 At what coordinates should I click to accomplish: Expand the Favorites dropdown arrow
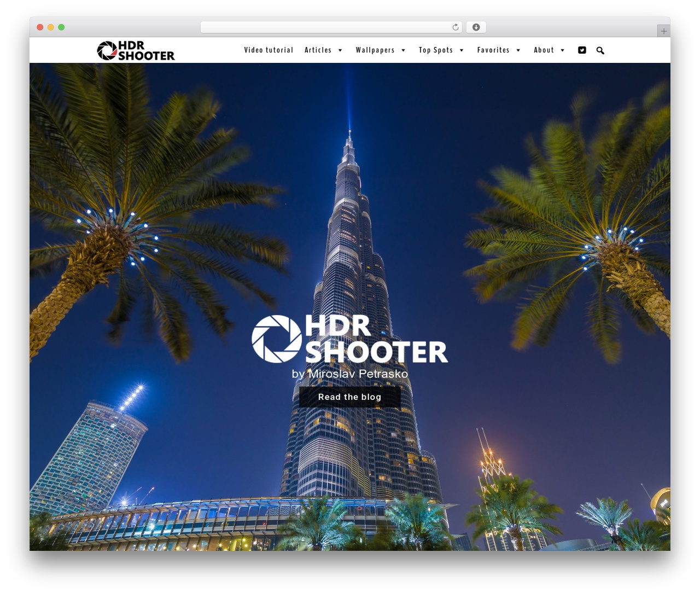[x=518, y=50]
